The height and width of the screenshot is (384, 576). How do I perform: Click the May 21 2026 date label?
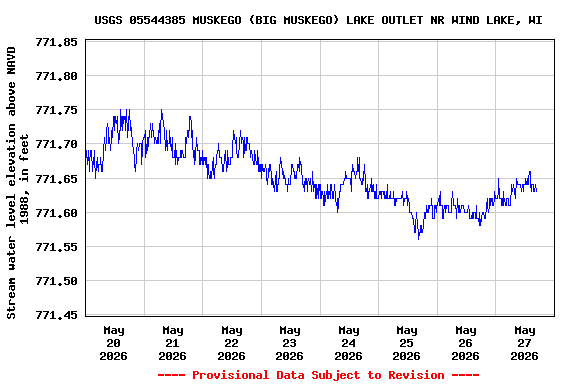click(172, 343)
